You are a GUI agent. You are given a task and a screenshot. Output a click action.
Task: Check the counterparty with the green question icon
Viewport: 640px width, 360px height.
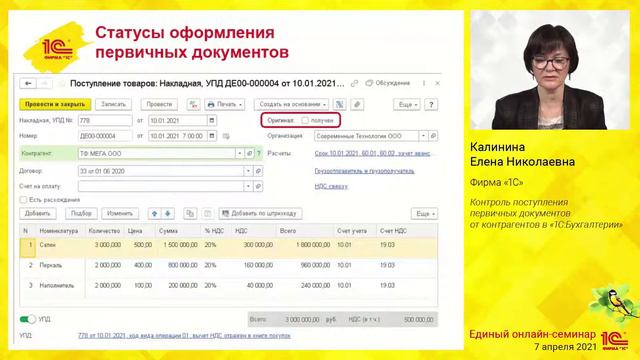tap(259, 153)
